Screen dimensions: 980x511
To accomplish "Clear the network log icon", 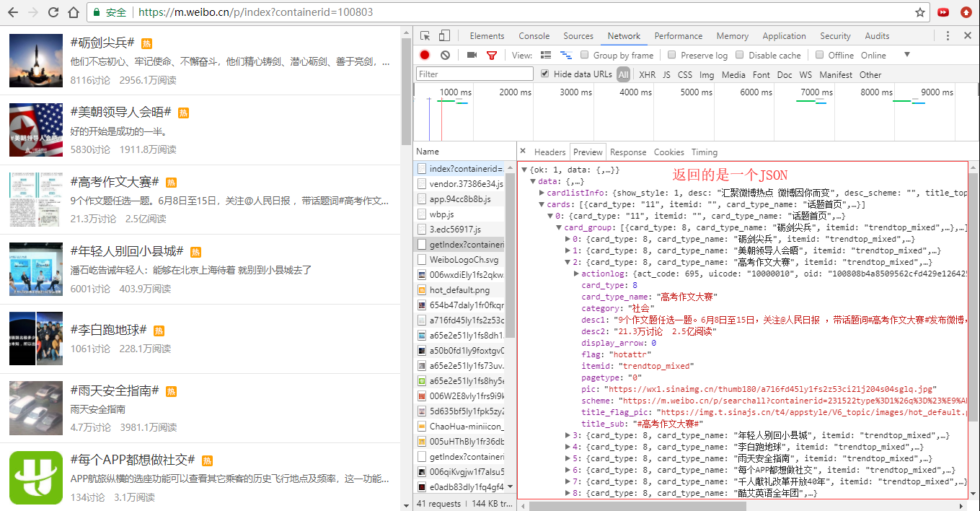I will (x=445, y=55).
